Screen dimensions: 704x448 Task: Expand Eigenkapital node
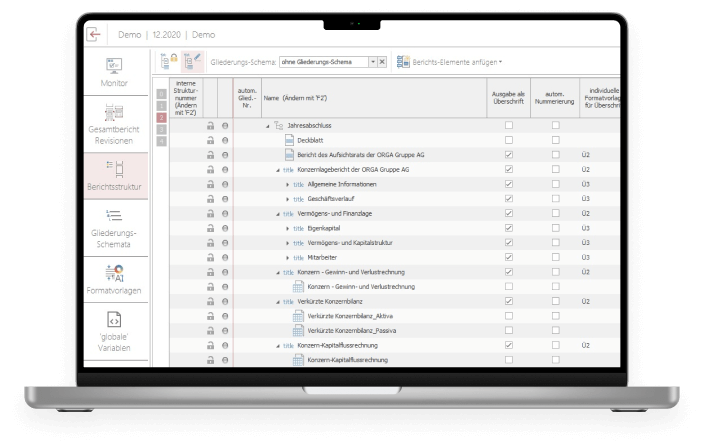[x=287, y=228]
